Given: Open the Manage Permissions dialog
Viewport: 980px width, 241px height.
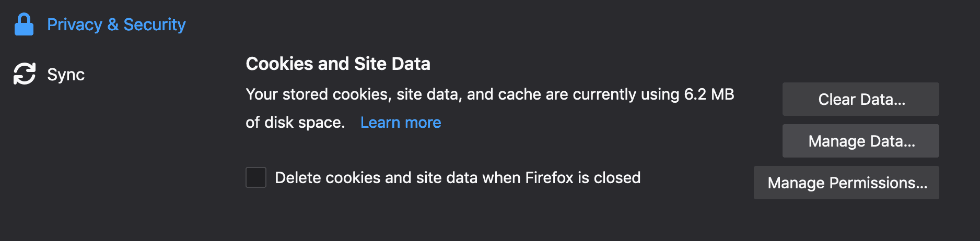Looking at the screenshot, I should (x=846, y=183).
